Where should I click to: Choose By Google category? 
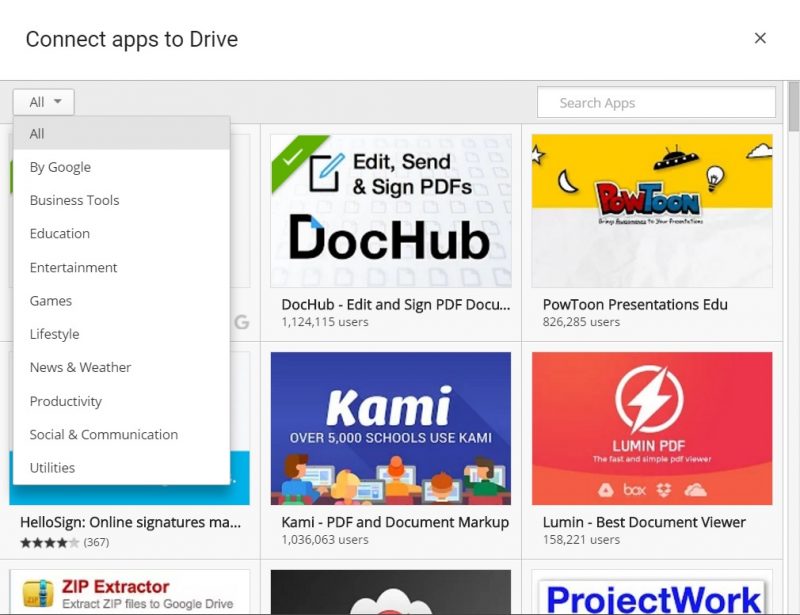tap(122, 167)
